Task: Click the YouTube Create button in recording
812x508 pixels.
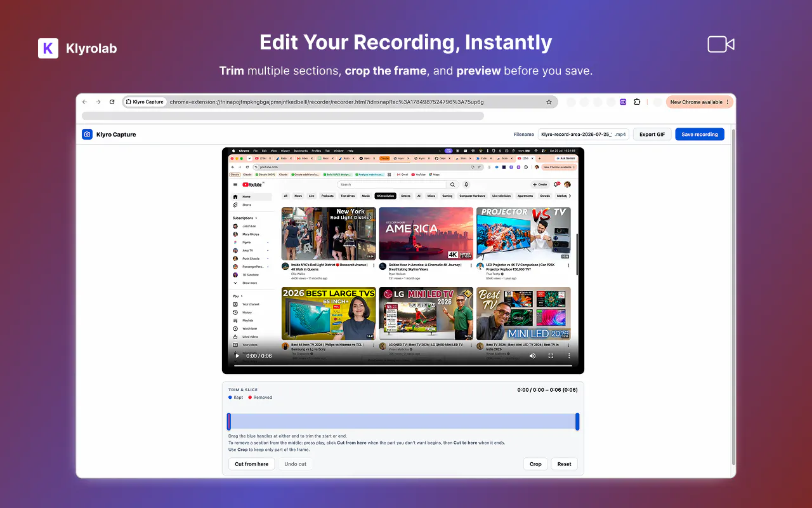Action: tap(540, 185)
